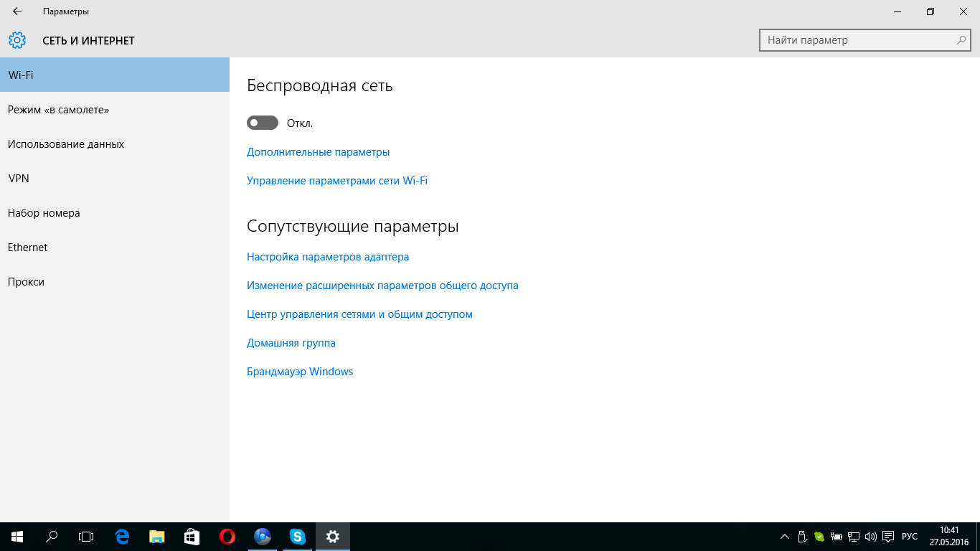
Task: Open the Action Center notifications icon
Action: [888, 536]
